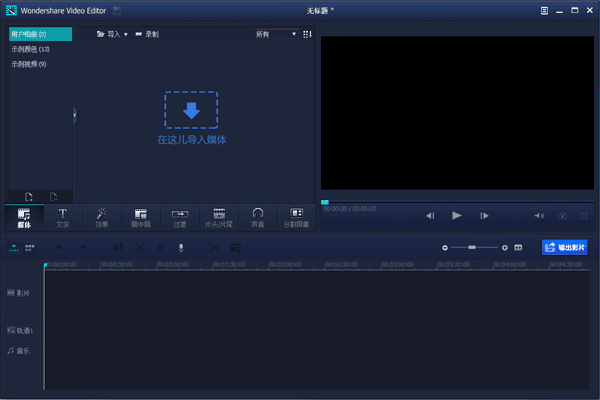Image resolution: width=600 pixels, height=400 pixels.
Task: Switch to timeline view mode icon
Action: [14, 248]
